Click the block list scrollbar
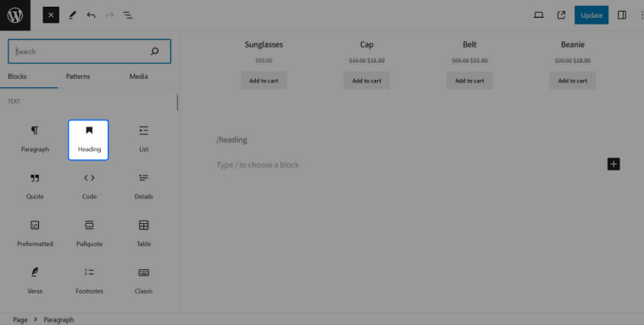The width and height of the screenshot is (644, 325). coord(177,103)
